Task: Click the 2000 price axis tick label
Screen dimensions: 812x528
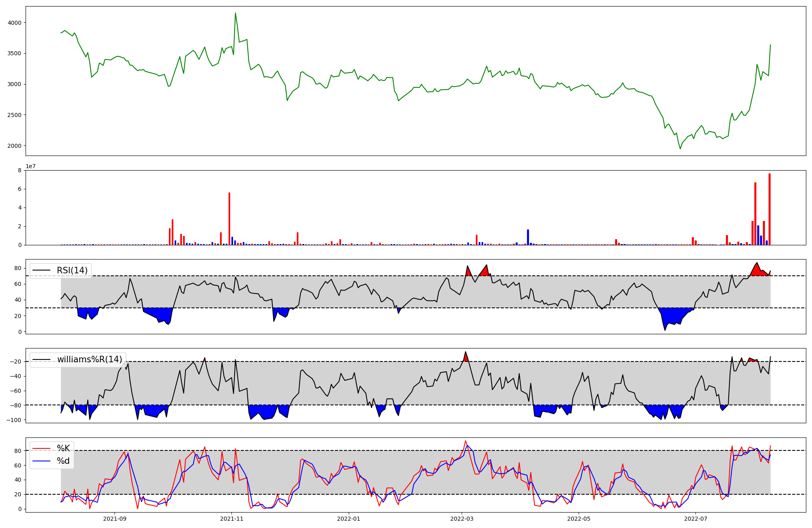Action: click(15, 146)
